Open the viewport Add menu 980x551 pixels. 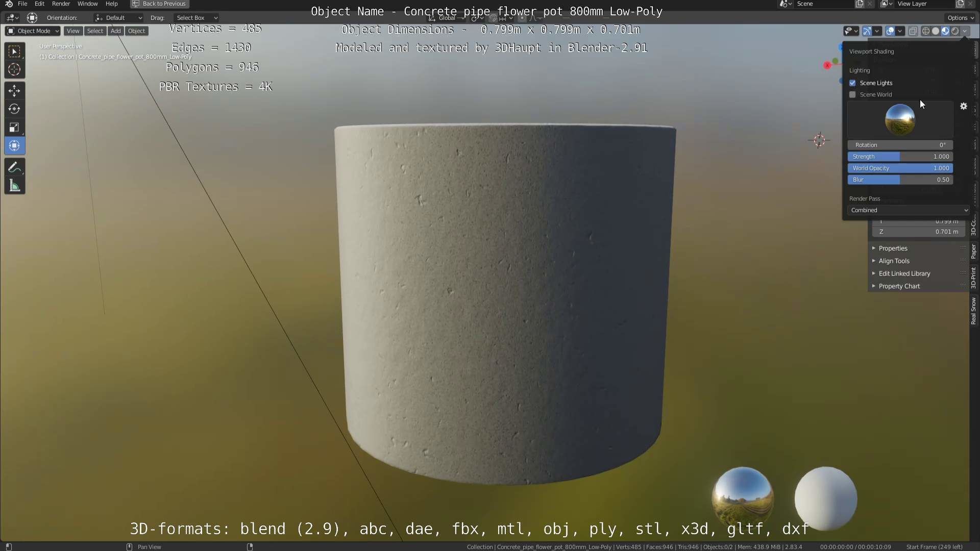click(116, 31)
